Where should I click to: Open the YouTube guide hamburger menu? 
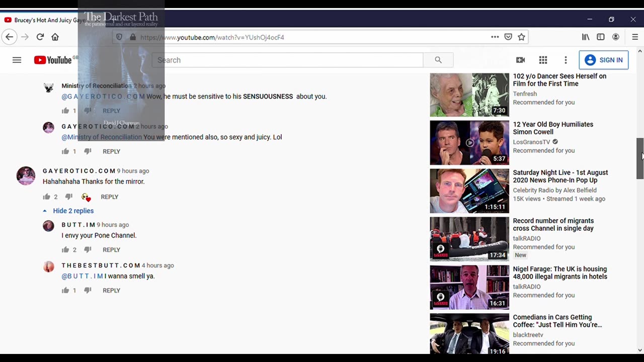click(x=17, y=60)
